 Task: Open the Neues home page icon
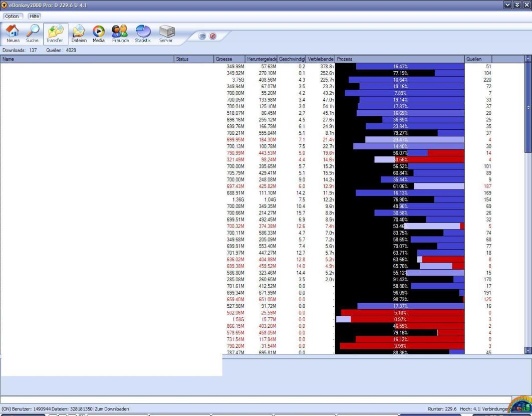point(13,34)
